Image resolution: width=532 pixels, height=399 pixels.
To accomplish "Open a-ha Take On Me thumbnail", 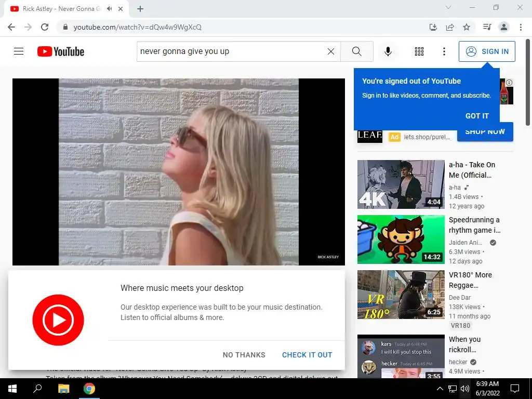I will pos(401,184).
